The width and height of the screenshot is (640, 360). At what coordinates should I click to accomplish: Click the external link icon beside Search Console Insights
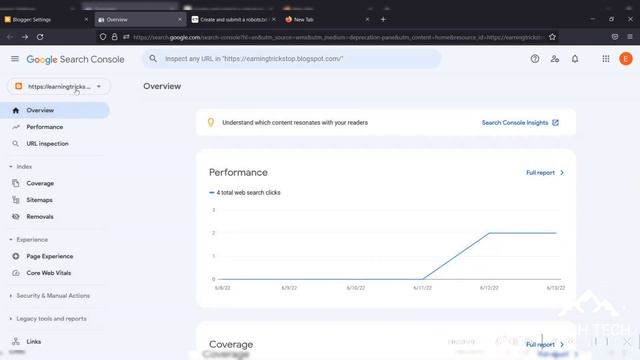(556, 122)
